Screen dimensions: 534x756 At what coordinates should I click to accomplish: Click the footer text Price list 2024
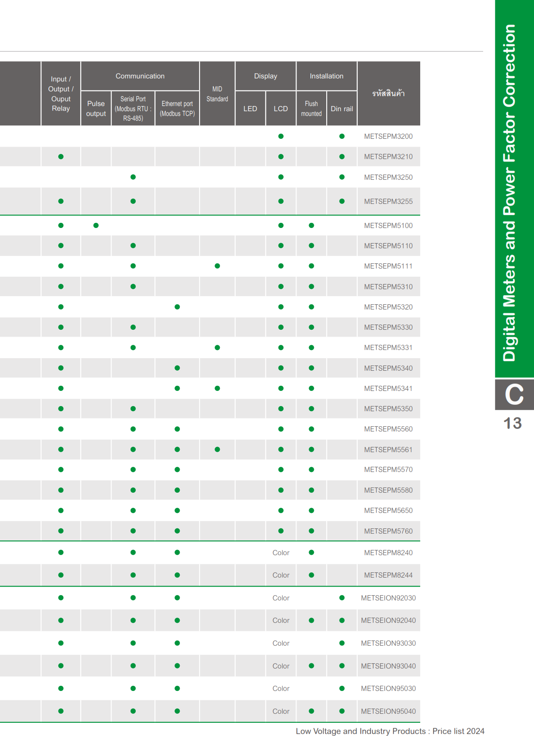pyautogui.click(x=458, y=731)
